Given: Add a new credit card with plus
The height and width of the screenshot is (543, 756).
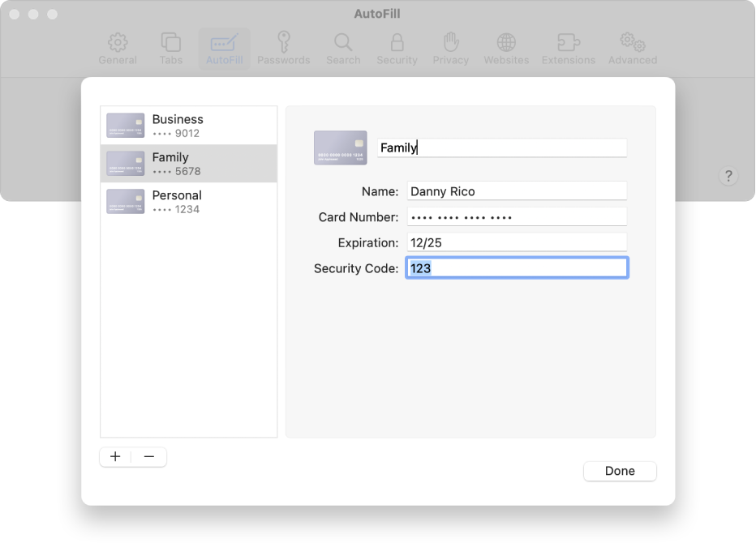Looking at the screenshot, I should pos(115,457).
